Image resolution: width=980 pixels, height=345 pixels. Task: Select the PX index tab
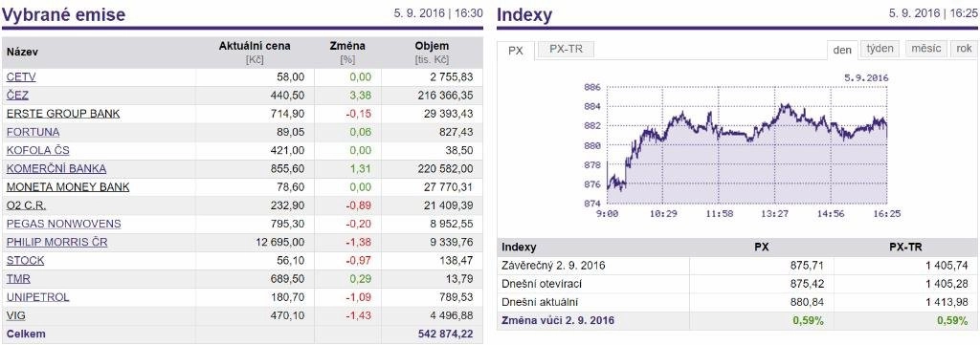click(516, 51)
